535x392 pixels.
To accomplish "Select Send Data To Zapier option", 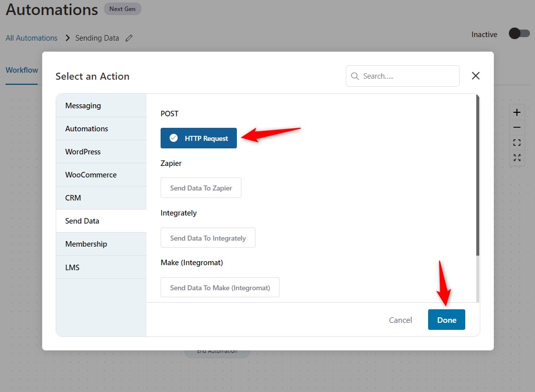I will click(201, 188).
